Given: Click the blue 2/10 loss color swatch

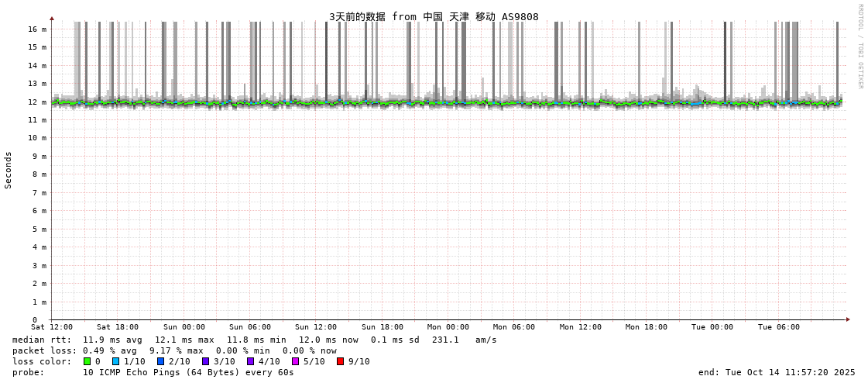Looking at the screenshot, I should coord(160,361).
